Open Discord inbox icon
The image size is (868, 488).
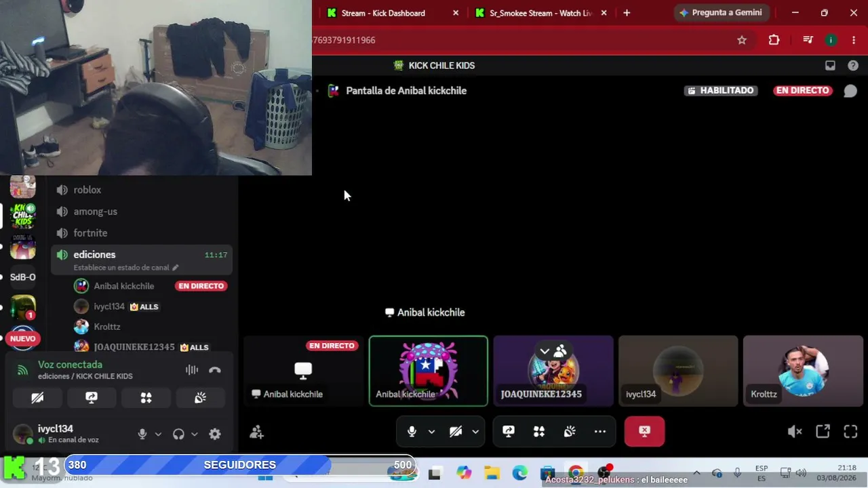(x=830, y=66)
